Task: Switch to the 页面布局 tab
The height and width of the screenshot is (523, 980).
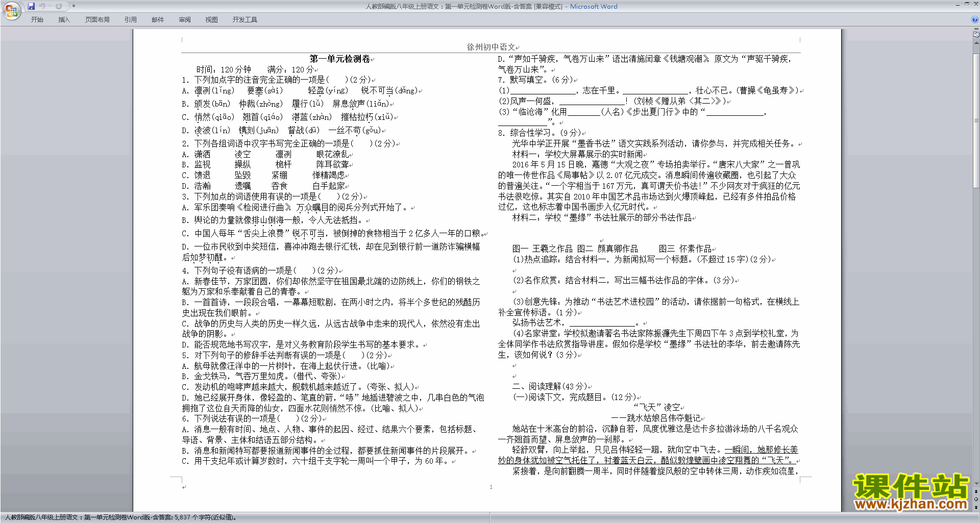Action: 97,20
